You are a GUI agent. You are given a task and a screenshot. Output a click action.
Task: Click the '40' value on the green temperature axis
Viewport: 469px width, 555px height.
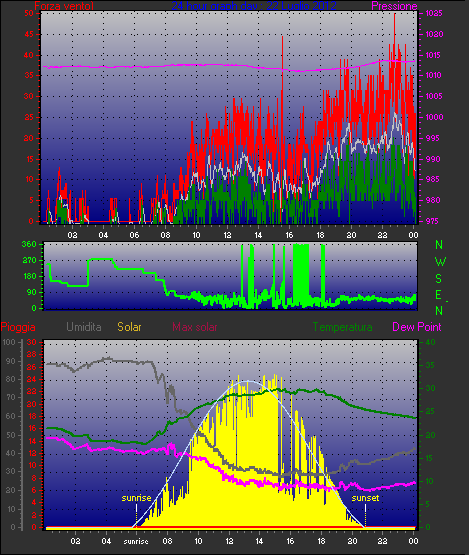click(x=430, y=342)
